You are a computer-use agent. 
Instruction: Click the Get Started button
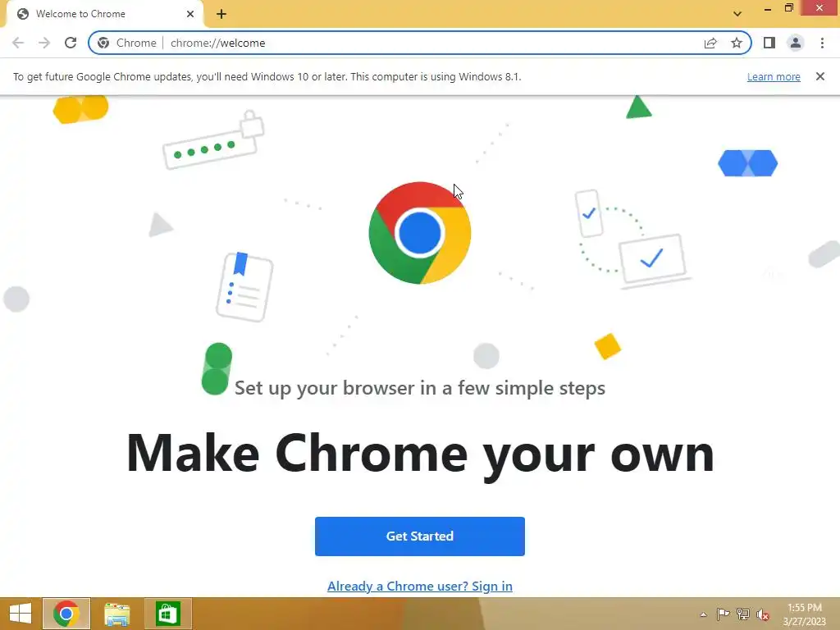point(420,536)
